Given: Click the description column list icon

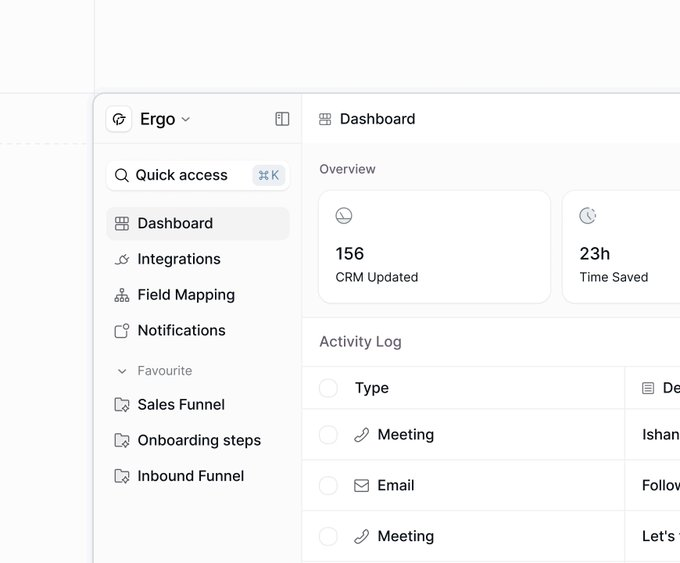Looking at the screenshot, I should coord(648,388).
